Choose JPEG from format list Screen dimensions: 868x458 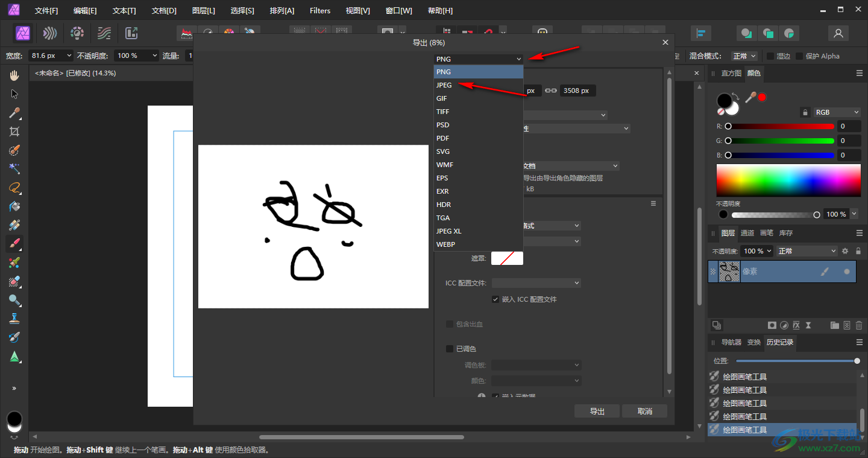(x=479, y=85)
